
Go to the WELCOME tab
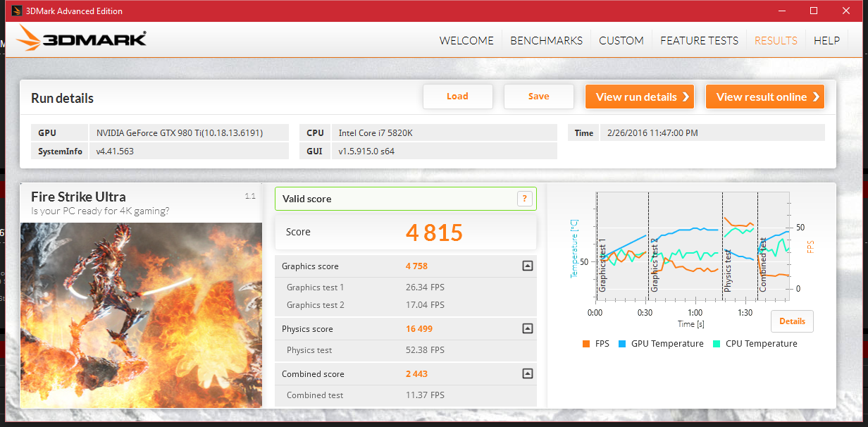[x=466, y=40]
